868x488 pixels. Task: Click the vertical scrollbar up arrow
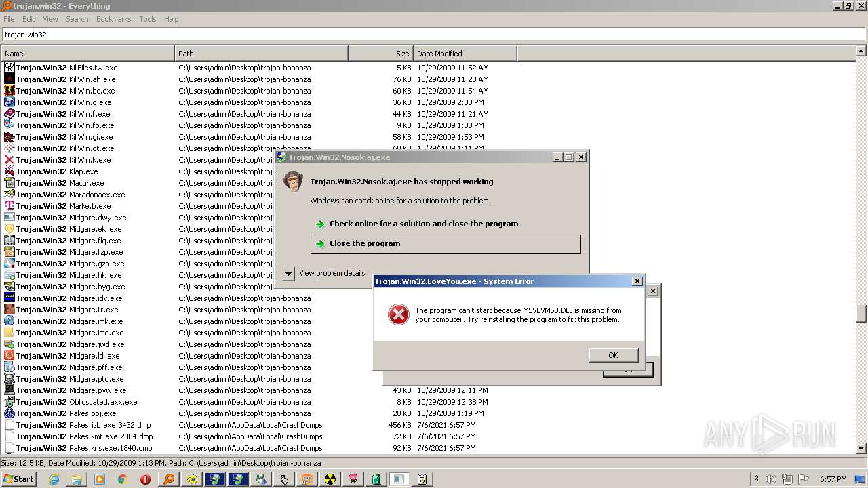[861, 51]
